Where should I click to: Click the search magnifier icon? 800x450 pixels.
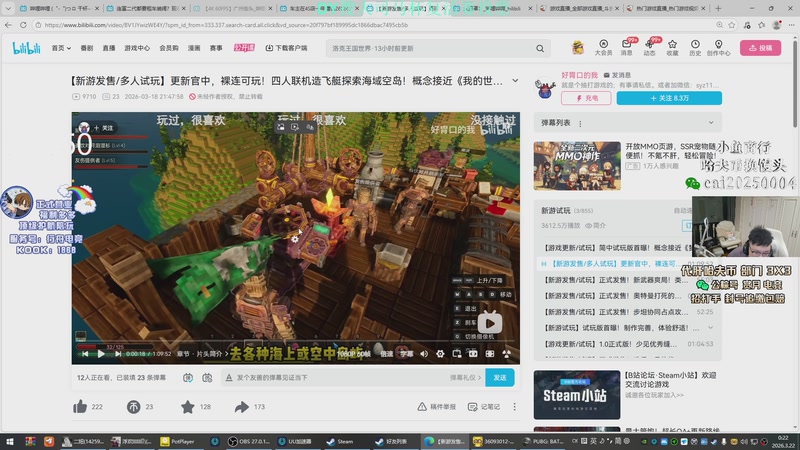click(540, 48)
